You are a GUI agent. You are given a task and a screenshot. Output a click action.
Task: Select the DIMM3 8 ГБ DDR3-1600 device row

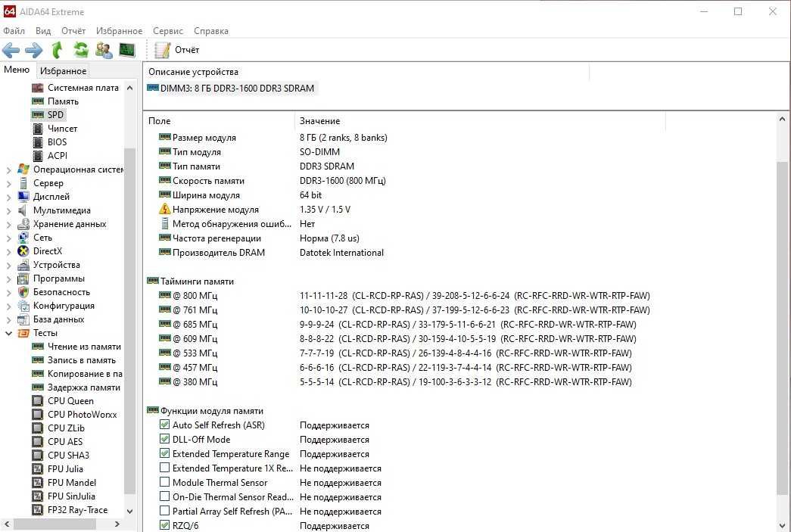click(x=231, y=89)
